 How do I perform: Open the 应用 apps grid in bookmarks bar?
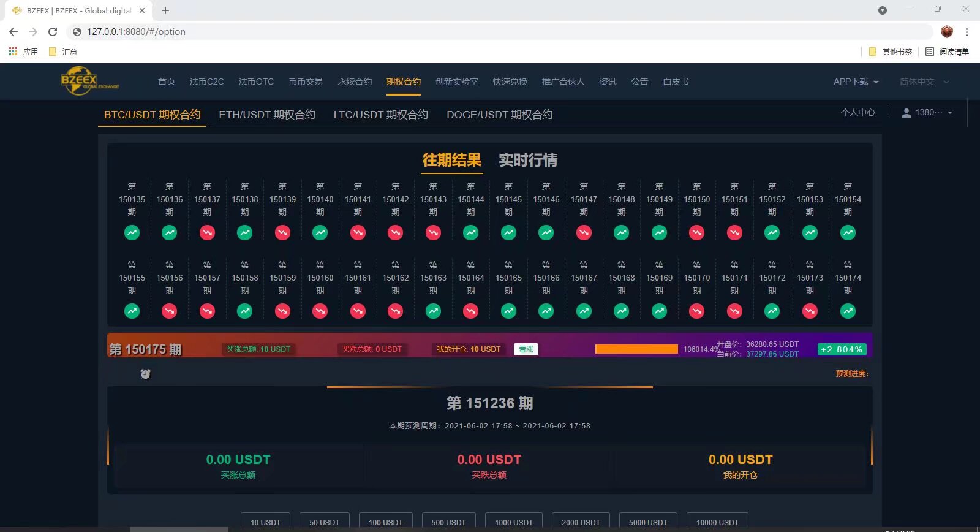pyautogui.click(x=23, y=51)
